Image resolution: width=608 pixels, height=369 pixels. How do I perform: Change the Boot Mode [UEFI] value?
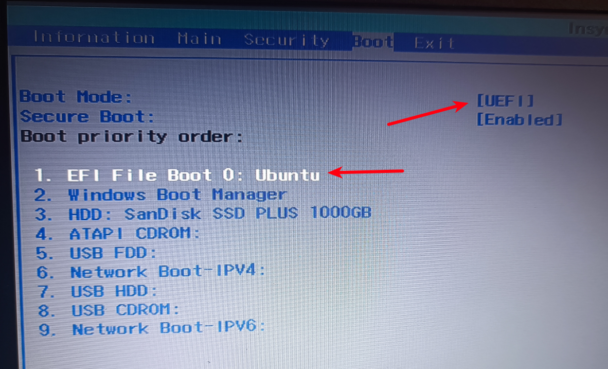coord(505,101)
